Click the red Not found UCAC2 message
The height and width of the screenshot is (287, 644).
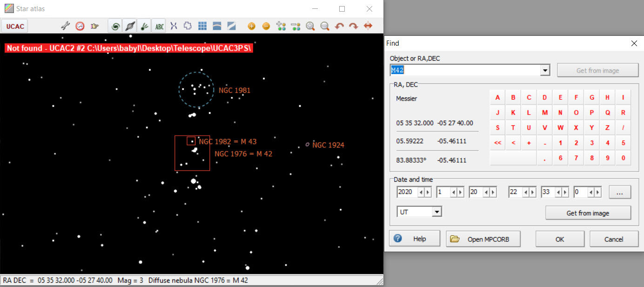coord(129,48)
